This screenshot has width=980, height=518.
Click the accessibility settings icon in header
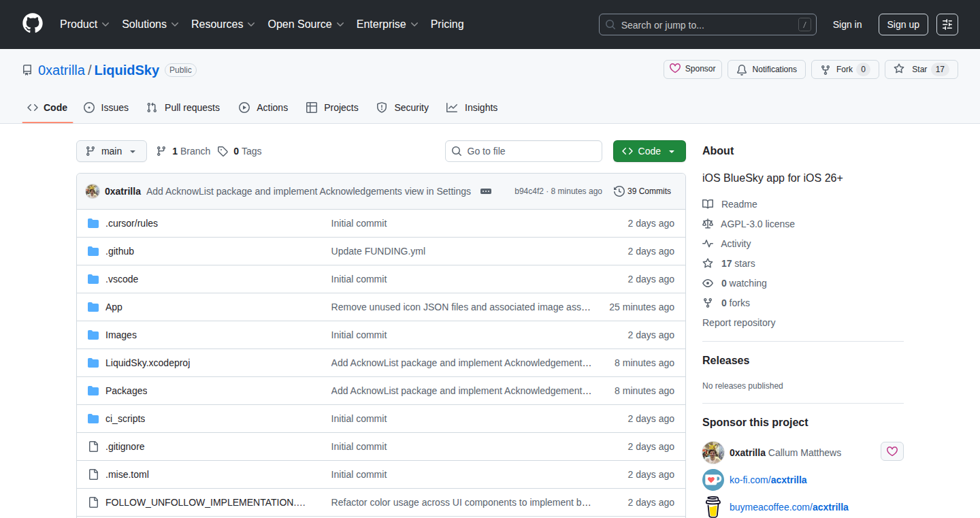[947, 25]
